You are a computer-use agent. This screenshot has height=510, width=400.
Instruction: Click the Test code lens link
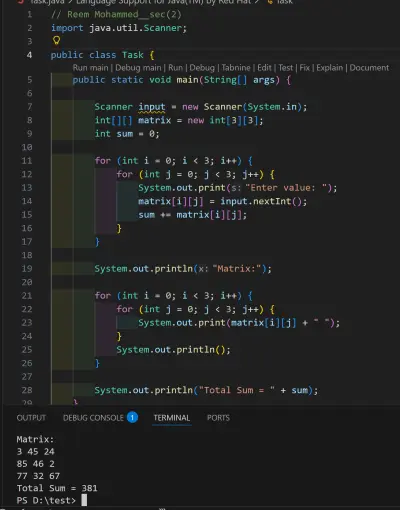[x=286, y=68]
